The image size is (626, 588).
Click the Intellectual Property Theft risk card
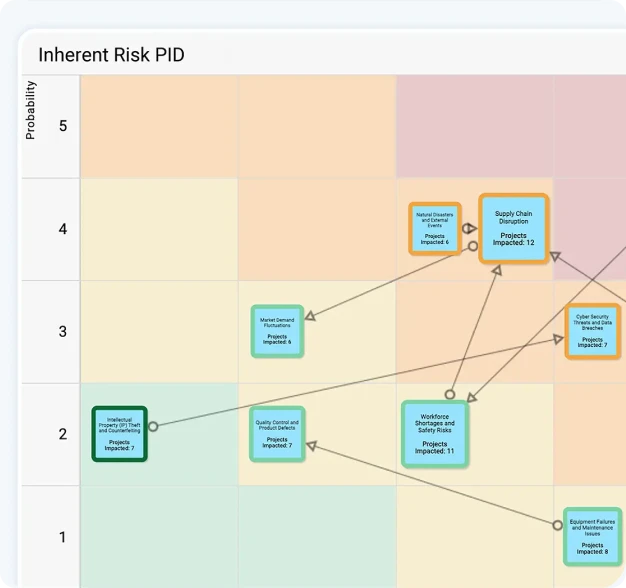[119, 434]
